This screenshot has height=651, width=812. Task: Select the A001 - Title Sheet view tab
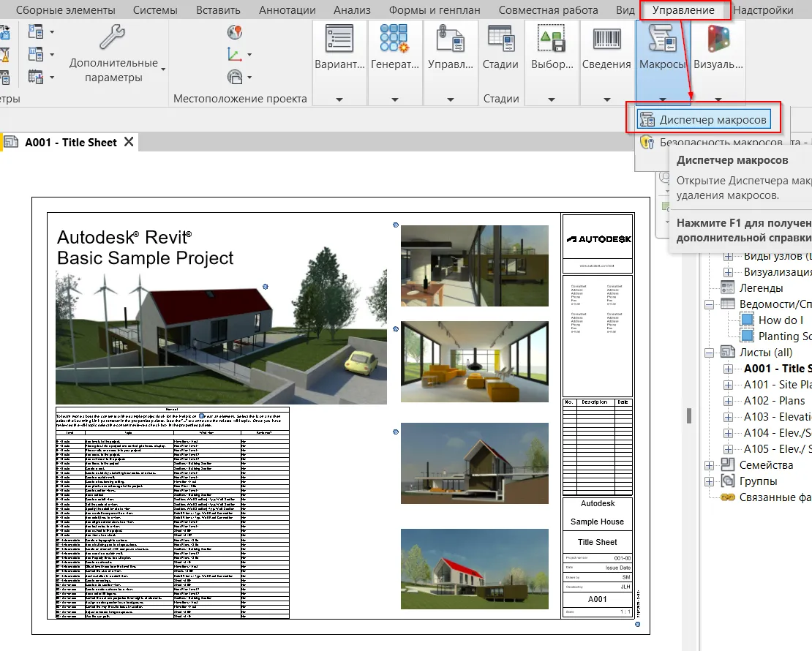pos(70,142)
